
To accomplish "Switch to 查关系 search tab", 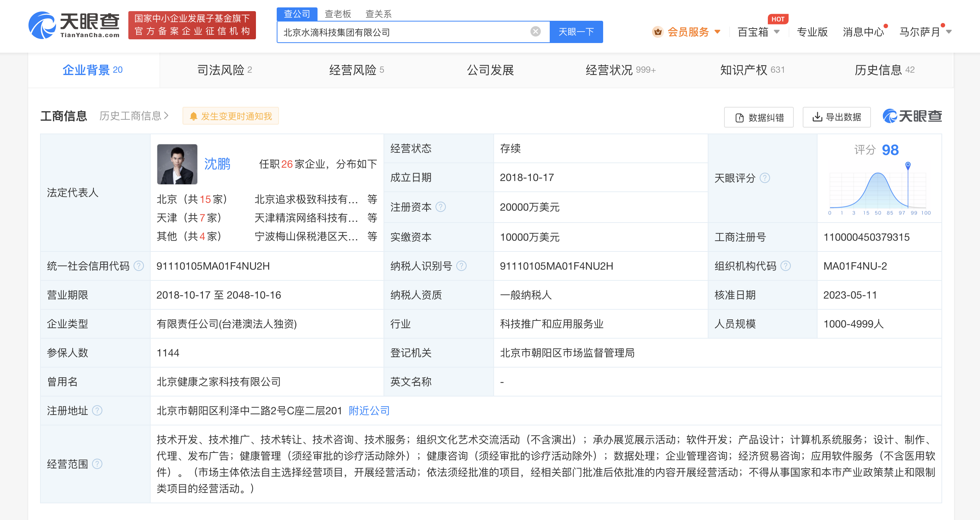I will coord(378,14).
